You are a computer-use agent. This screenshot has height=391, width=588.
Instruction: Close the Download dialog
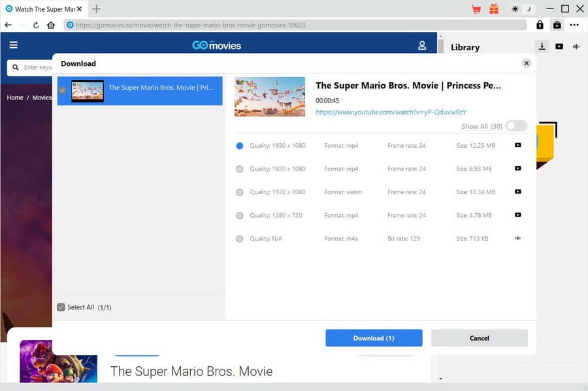click(x=527, y=63)
